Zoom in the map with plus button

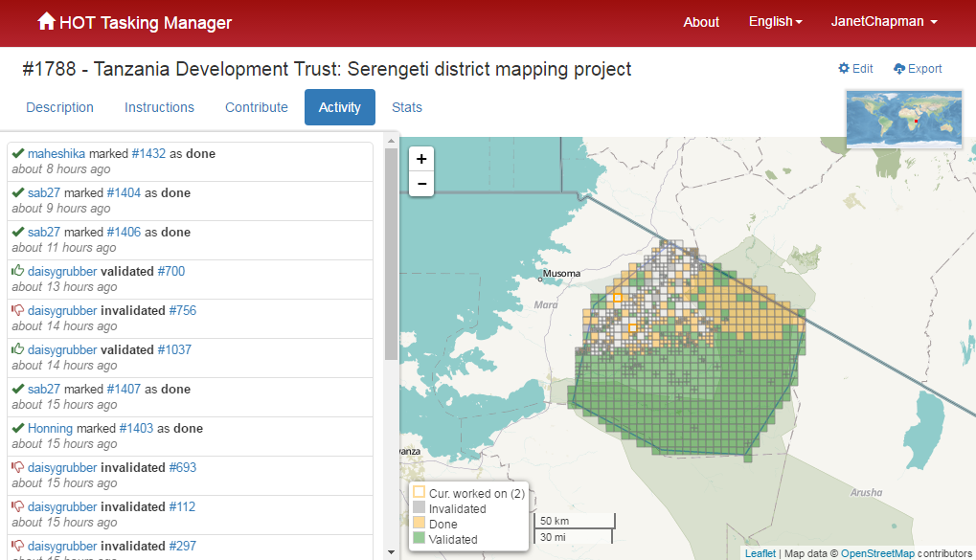click(x=421, y=159)
